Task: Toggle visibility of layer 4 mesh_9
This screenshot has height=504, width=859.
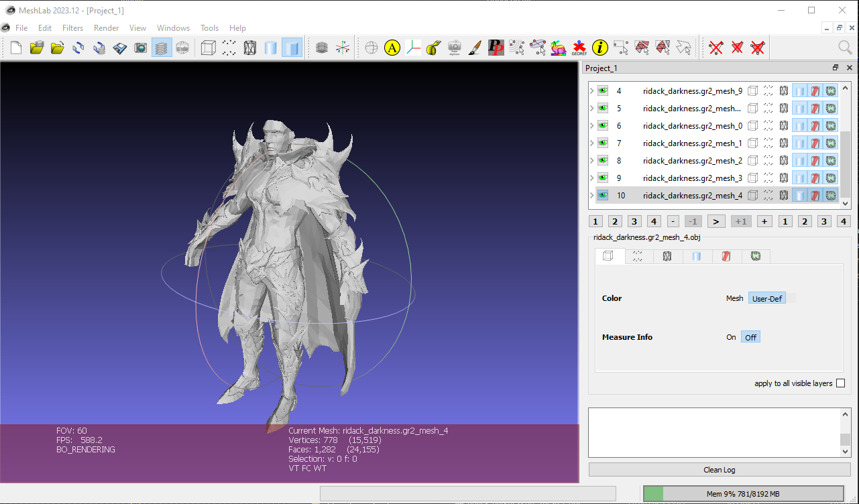Action: coord(603,90)
